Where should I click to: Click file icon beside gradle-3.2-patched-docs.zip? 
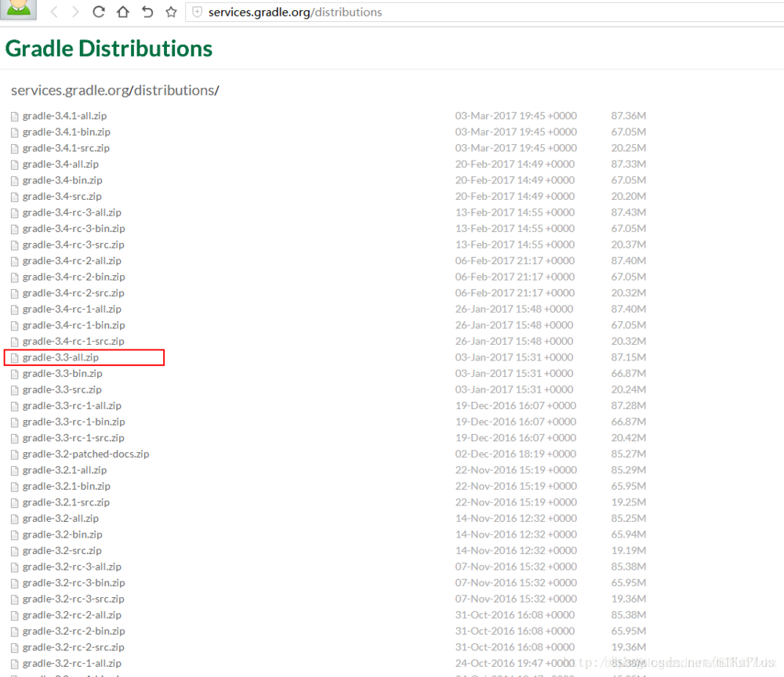click(14, 454)
